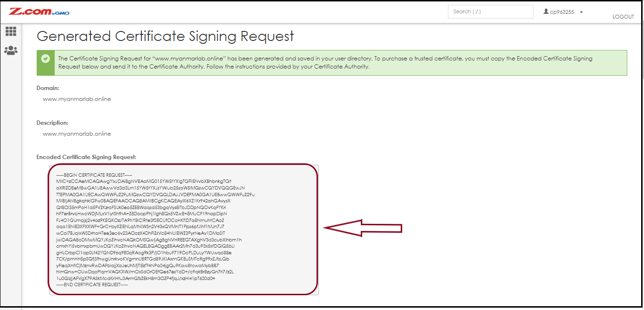Select LOGOUT in the top bar
Screen dimensions: 644x310
[623, 16]
